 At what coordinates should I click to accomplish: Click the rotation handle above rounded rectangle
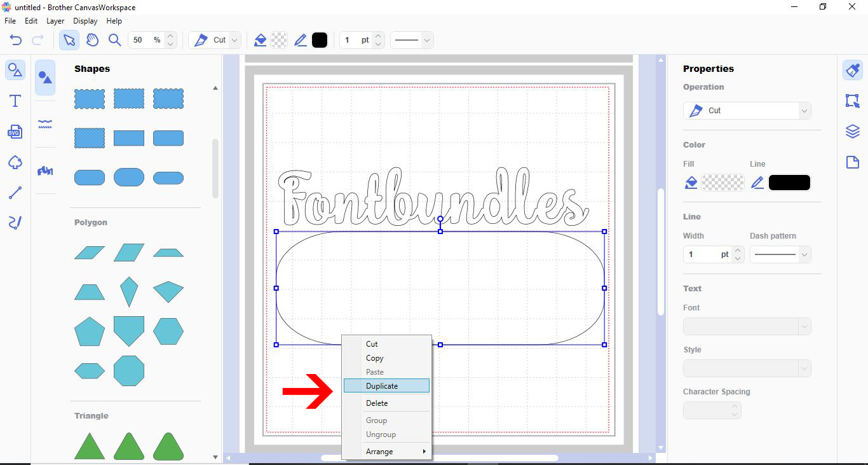click(440, 219)
